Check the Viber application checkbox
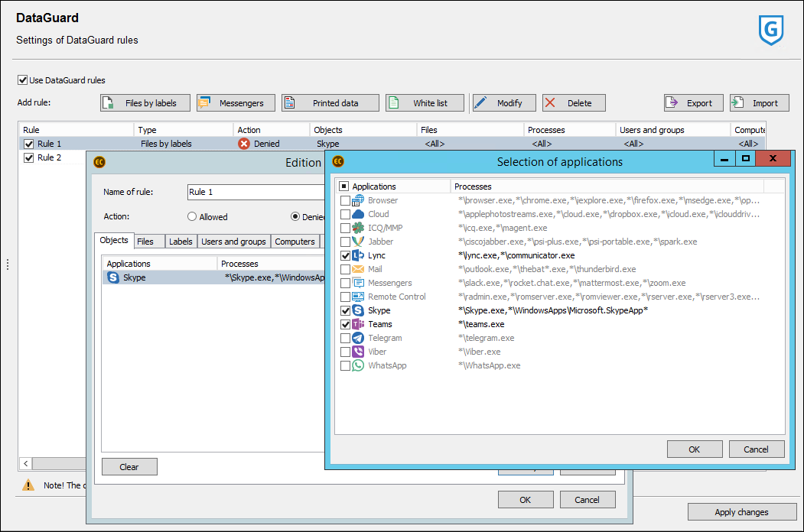The width and height of the screenshot is (804, 532). (x=345, y=352)
